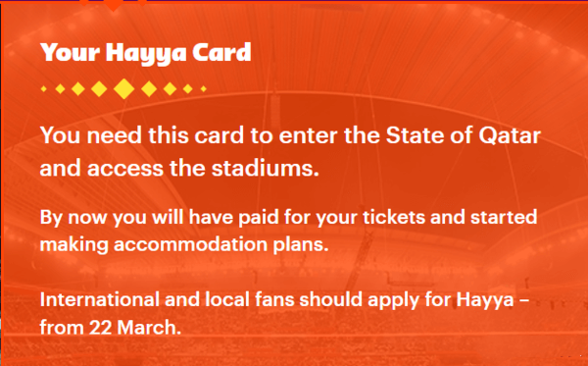This screenshot has height=366, width=588.
Task: Click the orange diamond shape at top edge
Action: coord(113,5)
